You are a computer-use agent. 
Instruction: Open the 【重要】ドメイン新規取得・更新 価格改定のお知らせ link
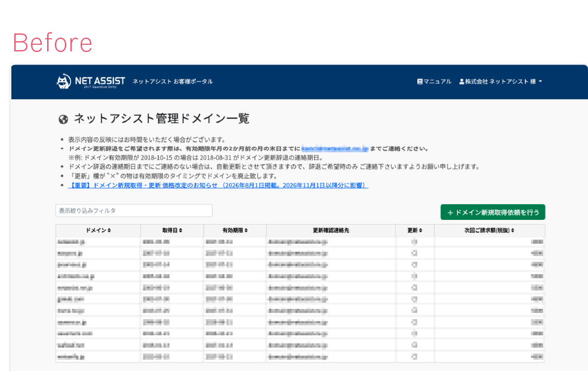click(218, 185)
